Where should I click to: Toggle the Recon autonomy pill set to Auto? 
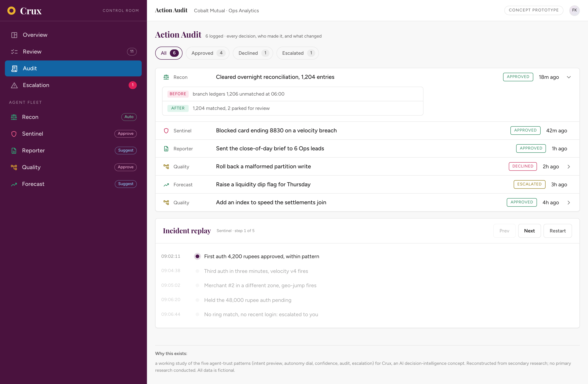point(129,117)
